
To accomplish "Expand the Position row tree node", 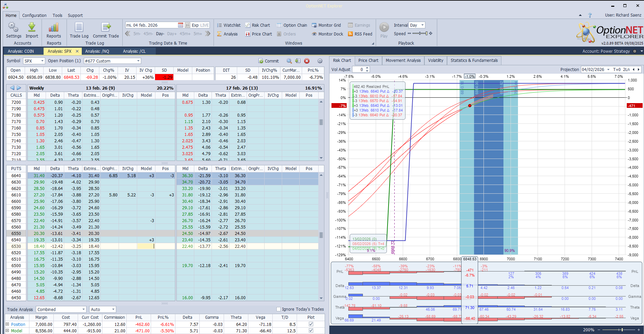I will [7, 324].
